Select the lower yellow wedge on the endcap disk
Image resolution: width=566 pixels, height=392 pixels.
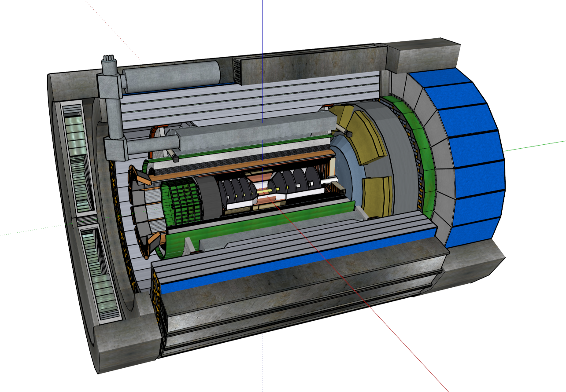pyautogui.click(x=378, y=196)
